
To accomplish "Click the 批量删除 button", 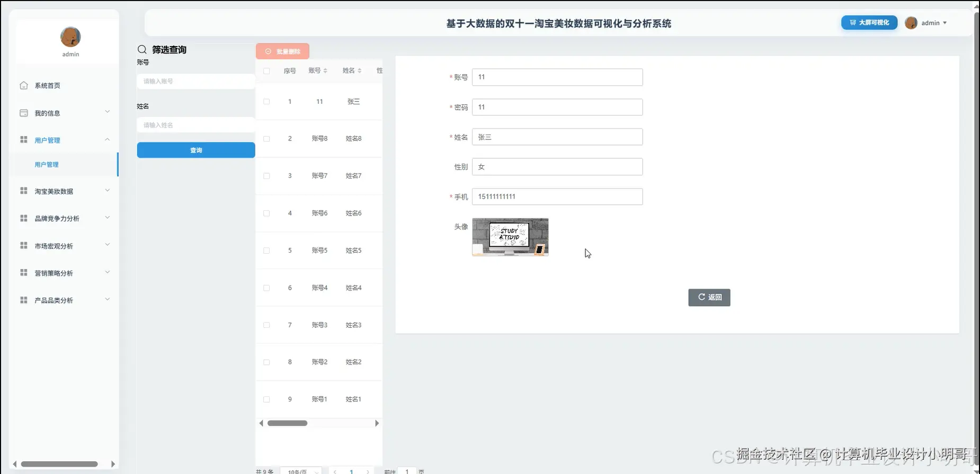I will tap(282, 51).
